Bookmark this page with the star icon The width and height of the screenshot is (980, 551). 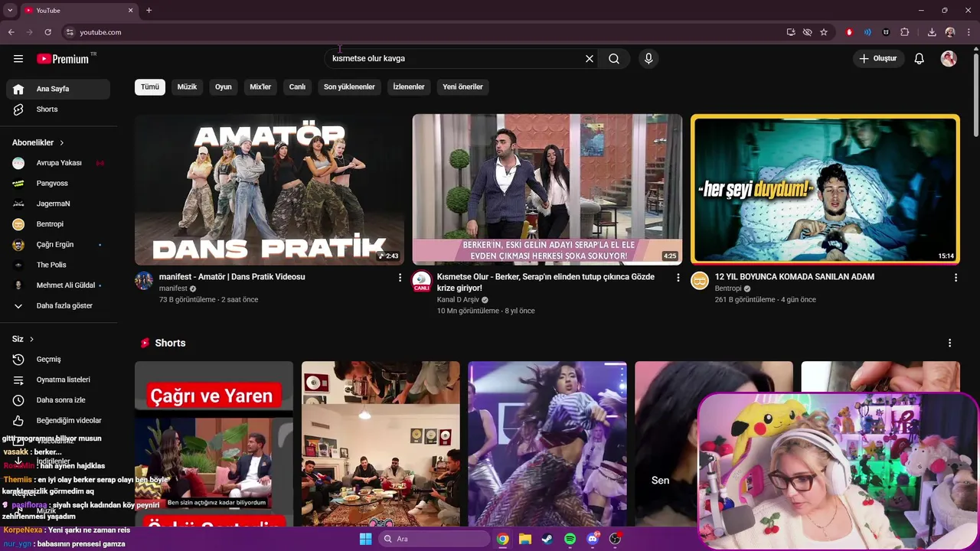click(824, 32)
